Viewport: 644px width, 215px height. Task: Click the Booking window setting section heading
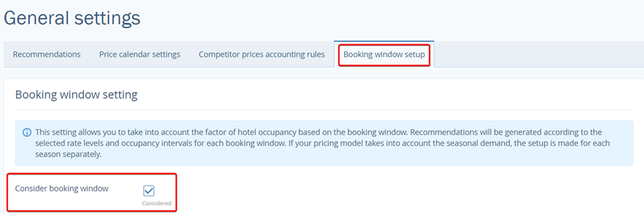76,95
